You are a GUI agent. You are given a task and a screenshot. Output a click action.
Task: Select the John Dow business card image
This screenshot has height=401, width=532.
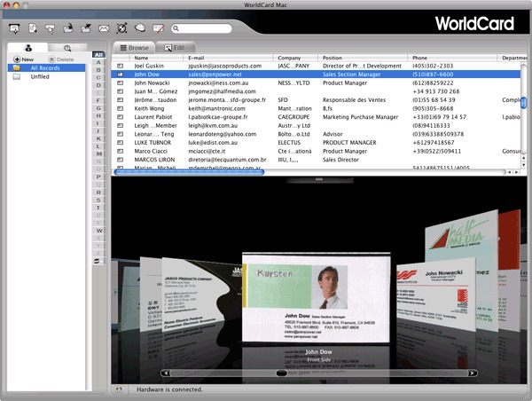click(x=317, y=298)
